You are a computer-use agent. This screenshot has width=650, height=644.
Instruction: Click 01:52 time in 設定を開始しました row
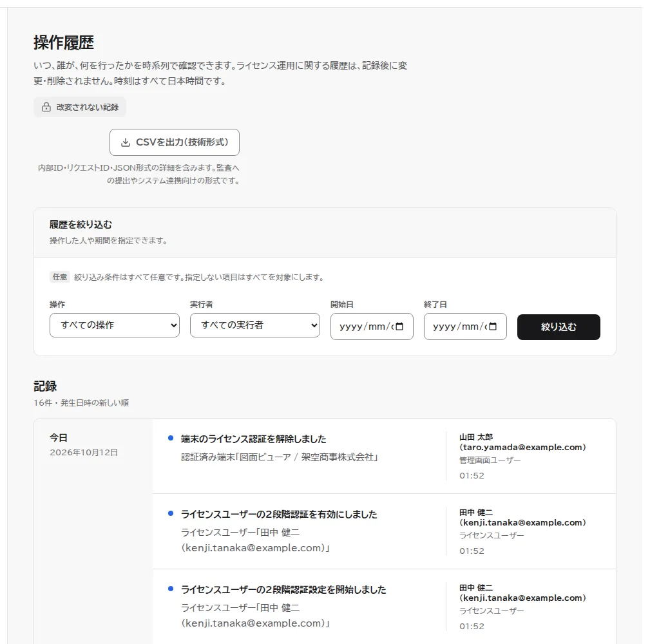point(472,627)
